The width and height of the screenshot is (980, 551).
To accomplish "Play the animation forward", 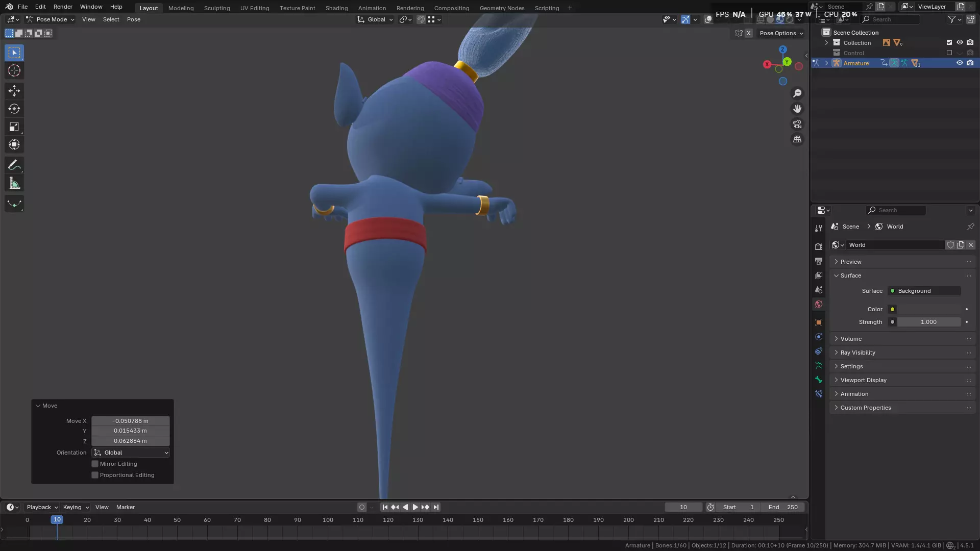I will [x=415, y=507].
